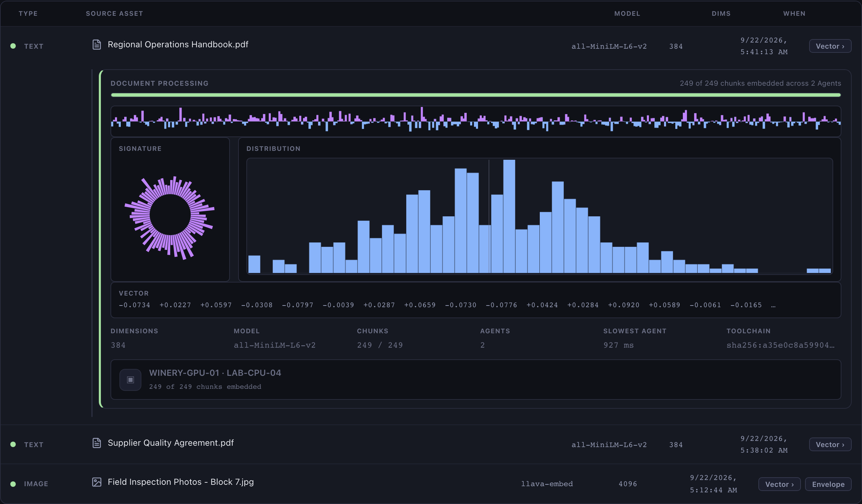862x504 pixels.
Task: Open Envelope for Field Inspection Photos
Action: pyautogui.click(x=828, y=484)
